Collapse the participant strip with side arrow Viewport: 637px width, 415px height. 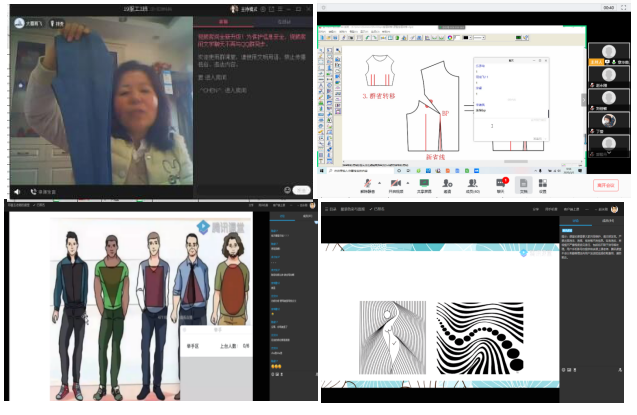(584, 99)
